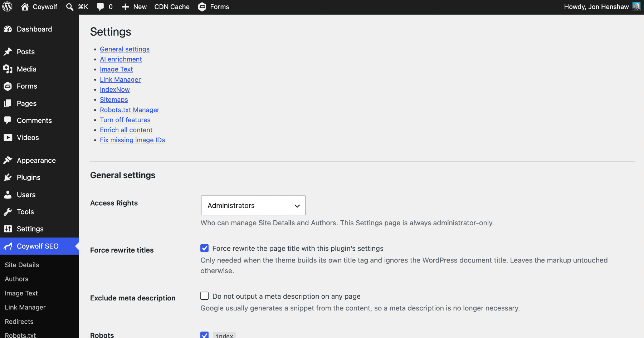Open Redirects submenu item
Image resolution: width=644 pixels, height=338 pixels.
point(19,322)
